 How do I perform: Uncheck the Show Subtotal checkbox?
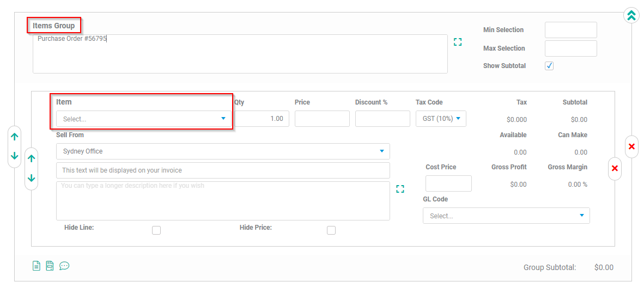click(549, 66)
